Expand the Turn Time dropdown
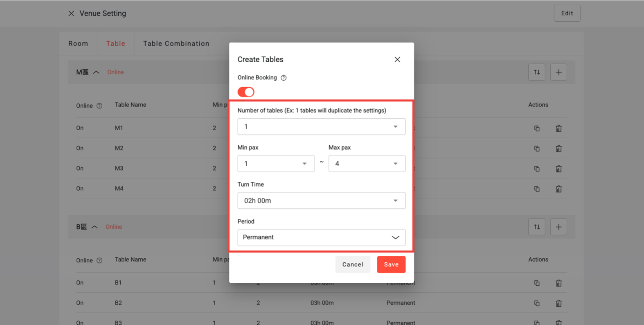This screenshot has height=325, width=644. [321, 201]
